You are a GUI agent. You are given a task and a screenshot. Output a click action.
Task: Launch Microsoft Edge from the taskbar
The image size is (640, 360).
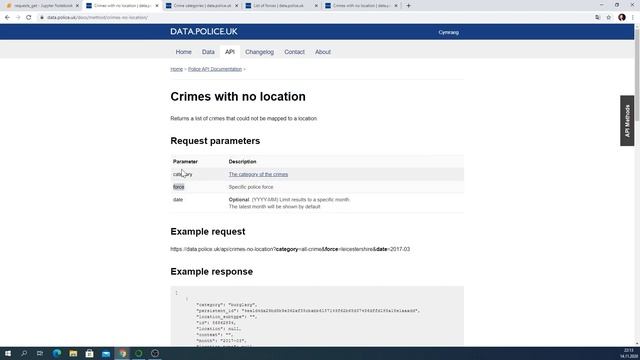(57, 353)
